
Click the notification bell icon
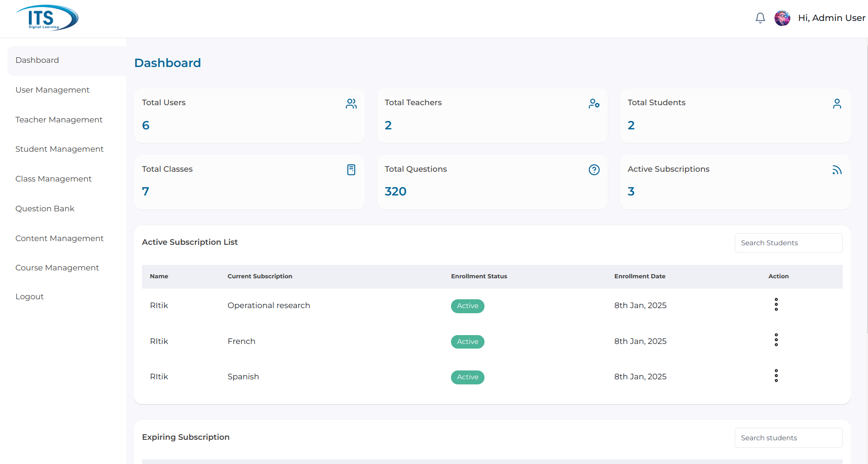(x=760, y=18)
